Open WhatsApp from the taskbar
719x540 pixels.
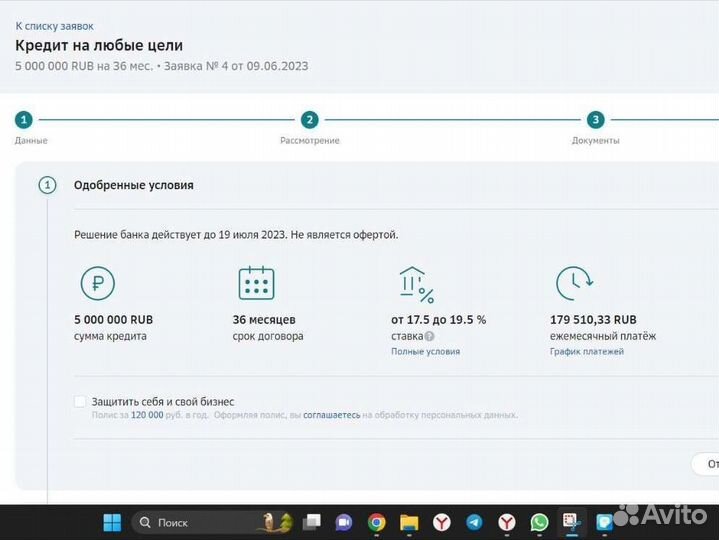(x=539, y=522)
